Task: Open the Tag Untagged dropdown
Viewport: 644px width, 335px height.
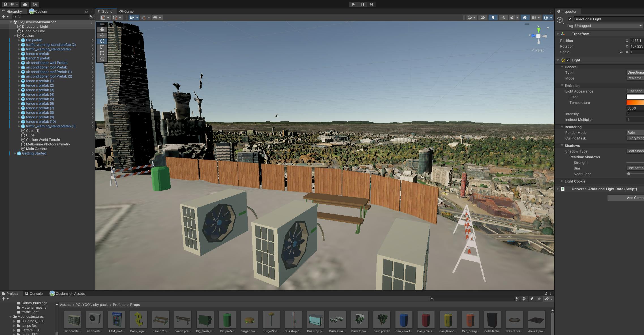Action: click(x=608, y=26)
